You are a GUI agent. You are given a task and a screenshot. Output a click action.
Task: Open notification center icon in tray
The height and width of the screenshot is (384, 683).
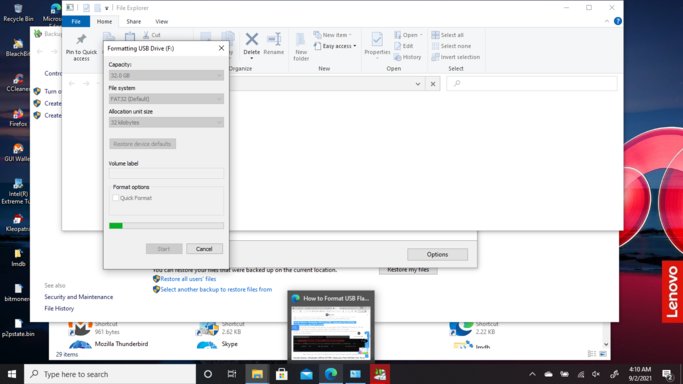point(667,374)
